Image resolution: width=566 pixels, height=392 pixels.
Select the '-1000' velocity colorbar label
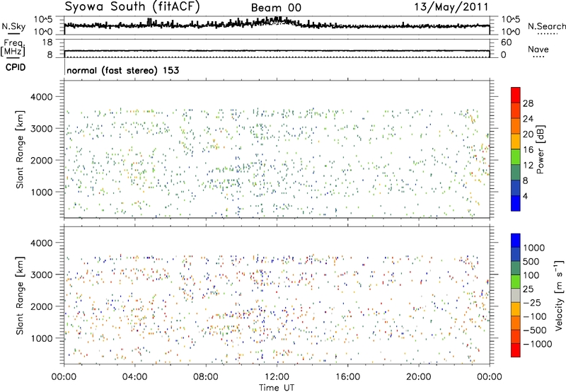click(x=538, y=344)
